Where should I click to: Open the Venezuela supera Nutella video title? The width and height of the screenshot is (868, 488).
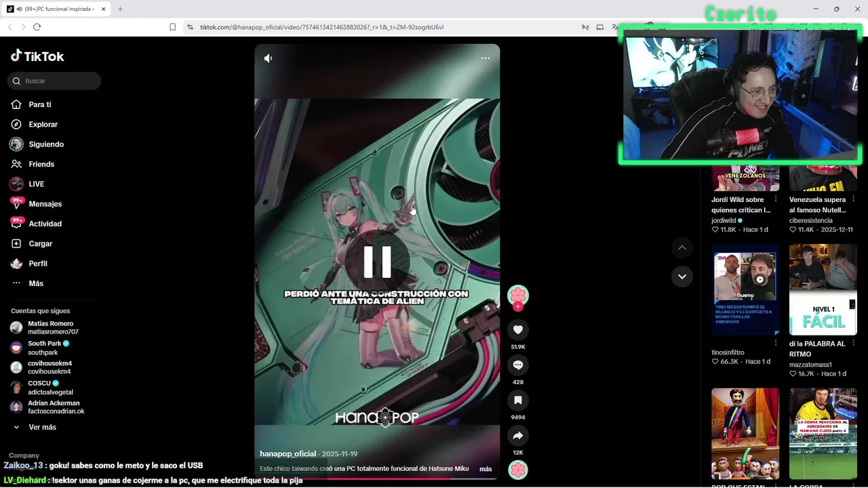coord(818,205)
